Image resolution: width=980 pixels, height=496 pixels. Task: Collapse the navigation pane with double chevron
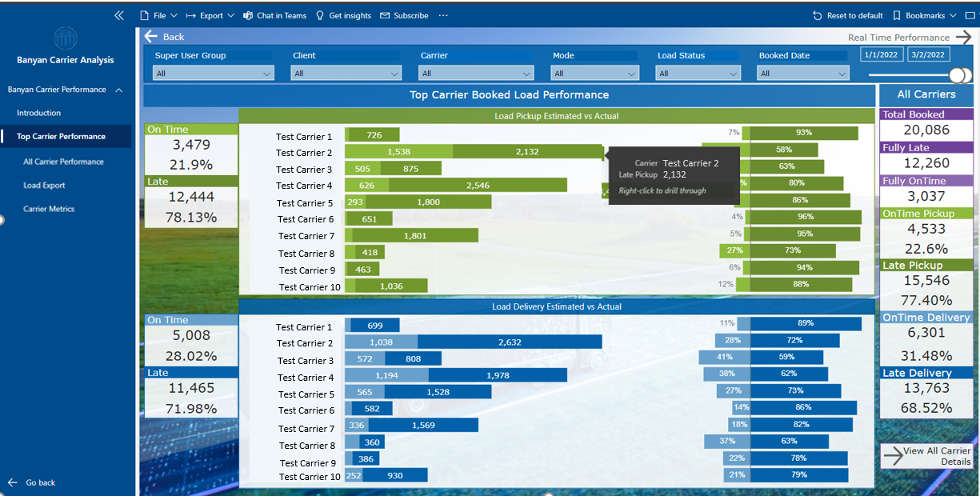pyautogui.click(x=119, y=14)
